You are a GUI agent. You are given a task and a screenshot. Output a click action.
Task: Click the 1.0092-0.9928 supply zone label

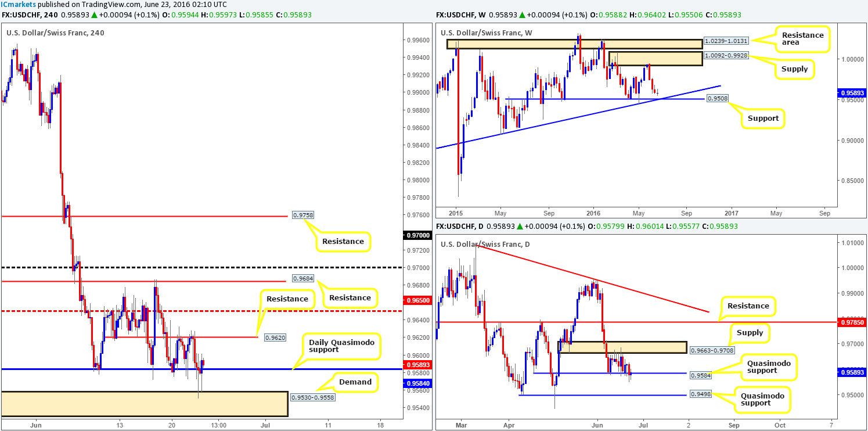click(726, 56)
